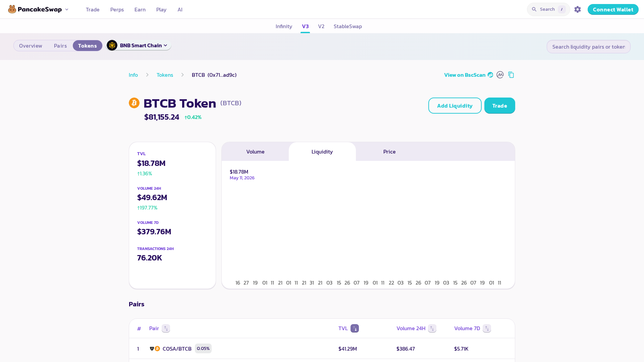Click the magnifier icon in the Search box
644x362 pixels.
[x=534, y=9]
